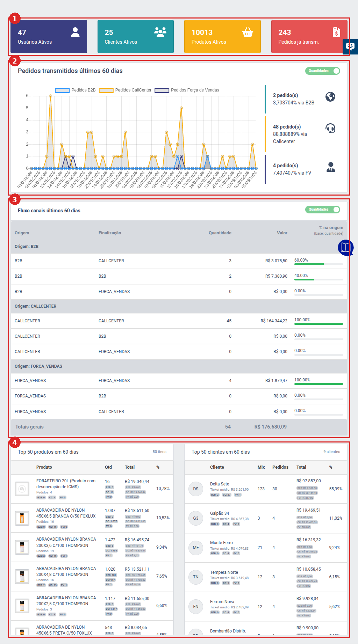Open client Delta Sete name

(x=220, y=484)
